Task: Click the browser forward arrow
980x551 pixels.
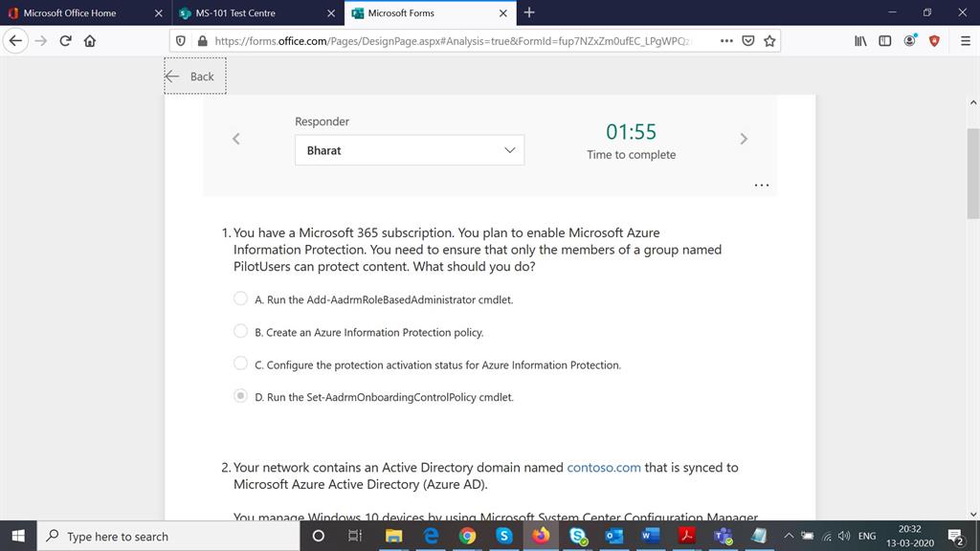Action: 40,40
